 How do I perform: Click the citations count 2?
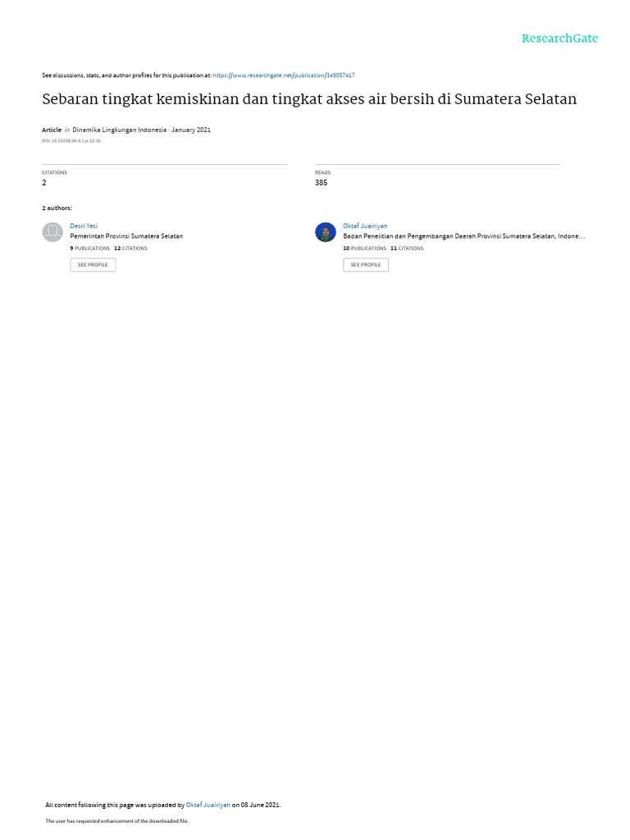click(x=44, y=183)
